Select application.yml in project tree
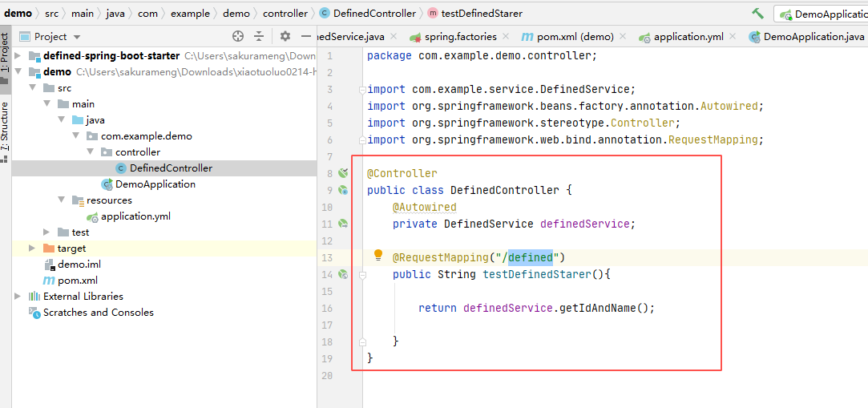The image size is (868, 408). [135, 216]
